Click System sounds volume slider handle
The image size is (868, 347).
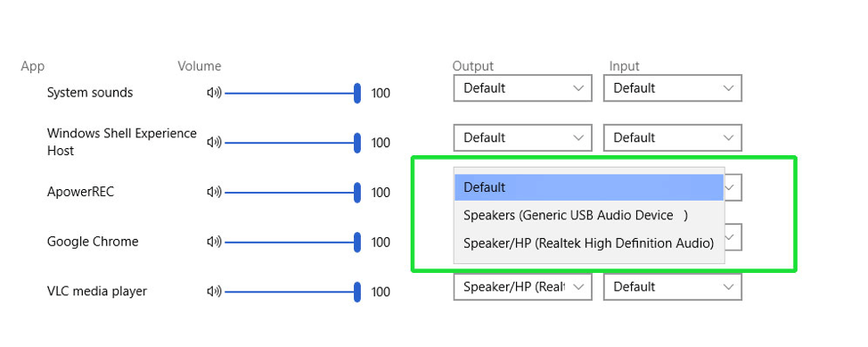click(x=357, y=93)
